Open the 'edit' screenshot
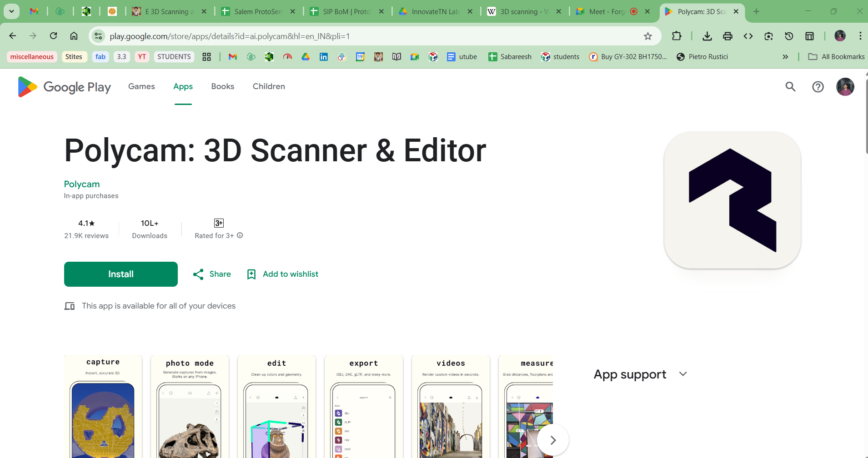 coord(276,407)
